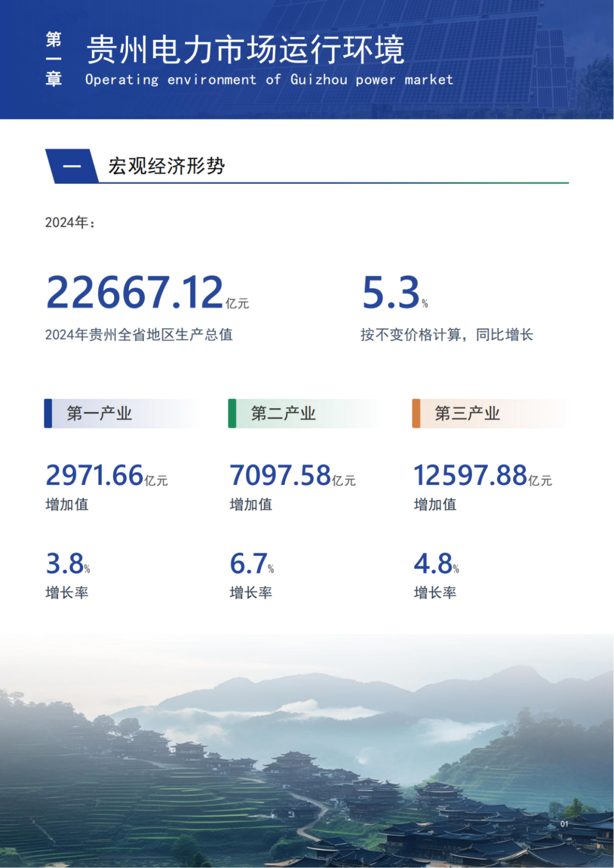Click the blue section number 一 badge

pyautogui.click(x=72, y=166)
